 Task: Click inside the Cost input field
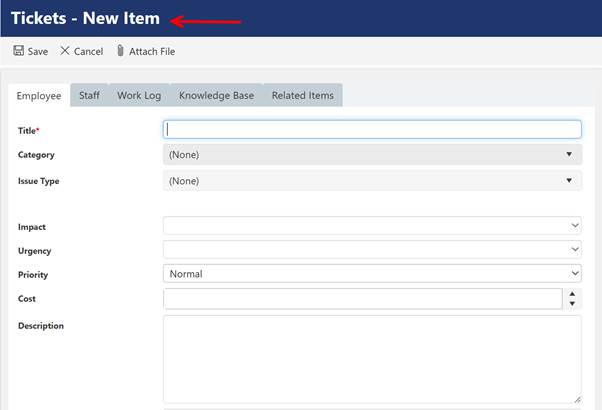pyautogui.click(x=361, y=299)
